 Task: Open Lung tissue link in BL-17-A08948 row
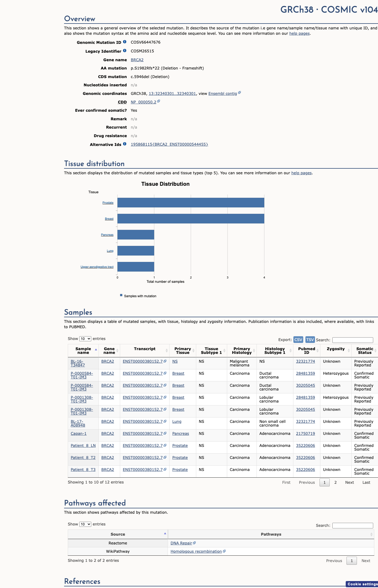point(177,421)
